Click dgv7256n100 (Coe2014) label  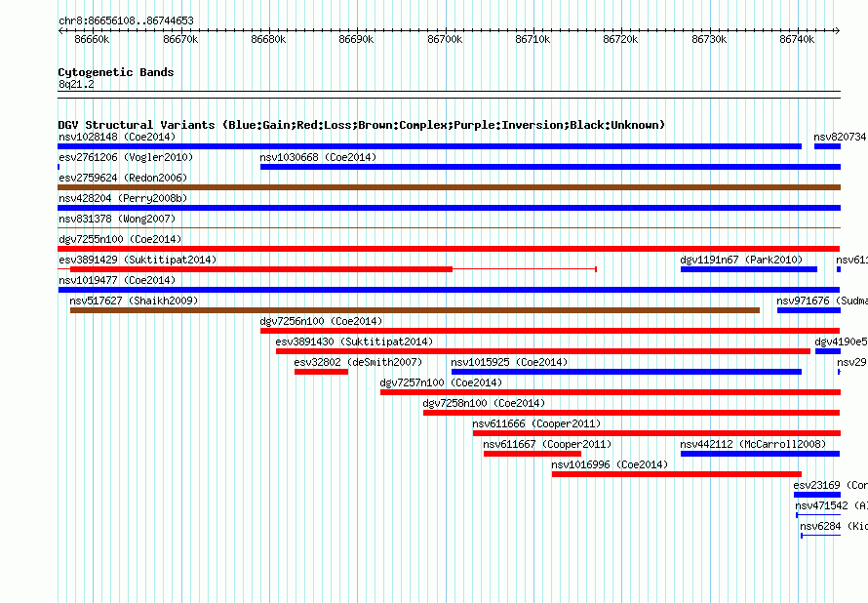(x=321, y=321)
